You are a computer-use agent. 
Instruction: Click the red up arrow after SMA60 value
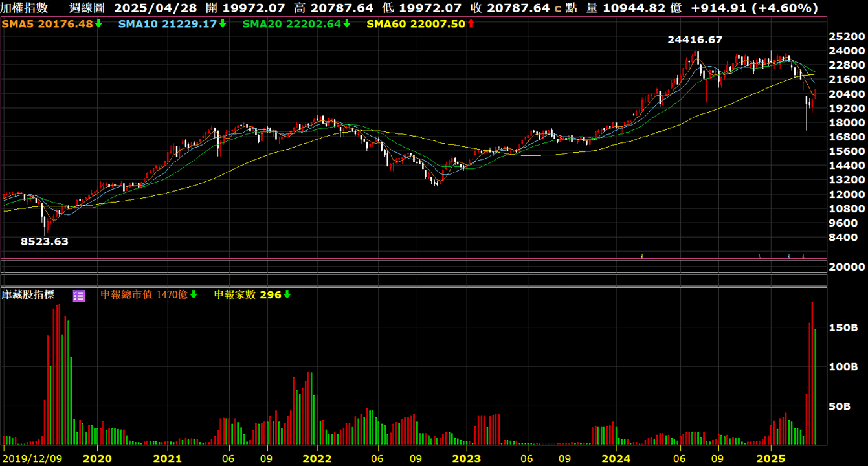coord(471,24)
